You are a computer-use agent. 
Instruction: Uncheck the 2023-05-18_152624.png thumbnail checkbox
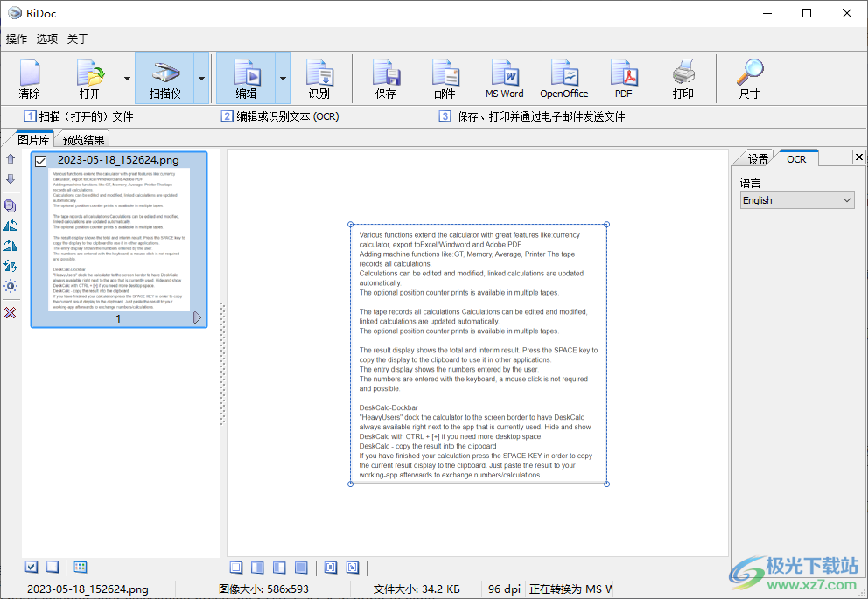40,161
